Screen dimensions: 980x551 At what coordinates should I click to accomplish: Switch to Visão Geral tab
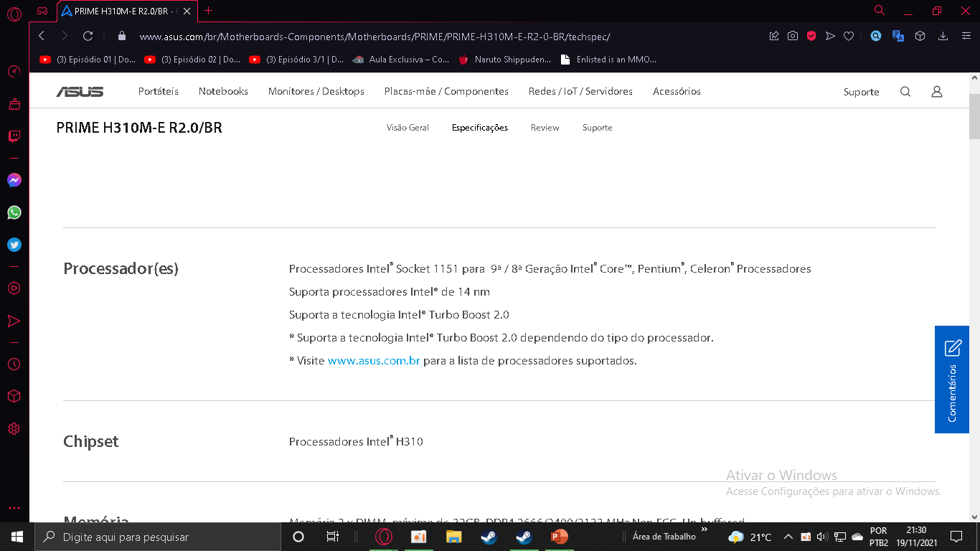[x=407, y=128]
